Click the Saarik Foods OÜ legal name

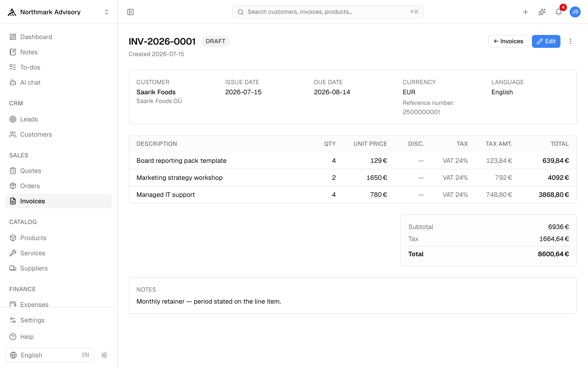click(159, 101)
